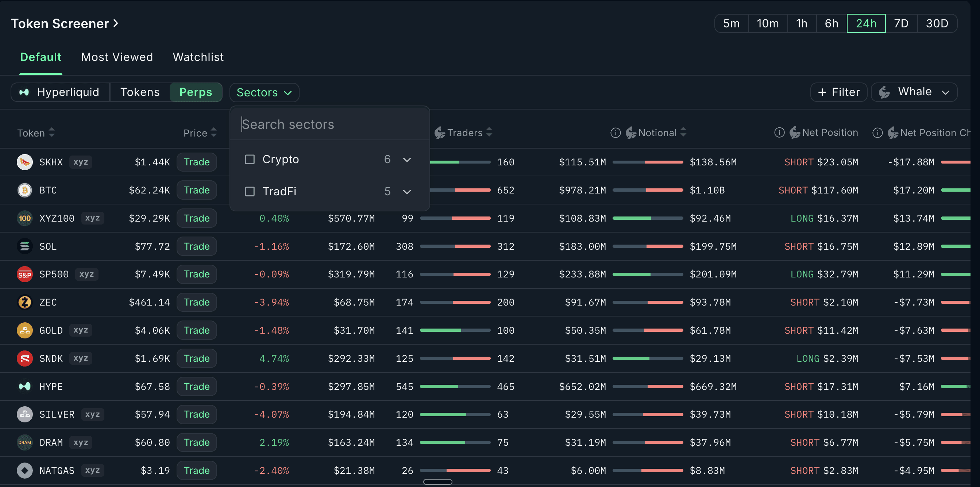This screenshot has height=487, width=980.
Task: Click the xyz tag beside SP500
Action: coord(87,274)
